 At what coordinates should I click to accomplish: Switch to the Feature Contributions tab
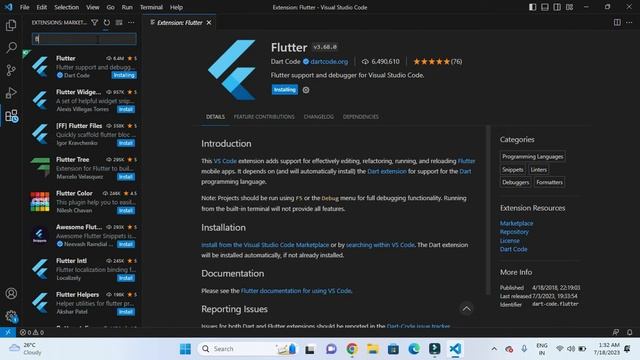pos(264,117)
